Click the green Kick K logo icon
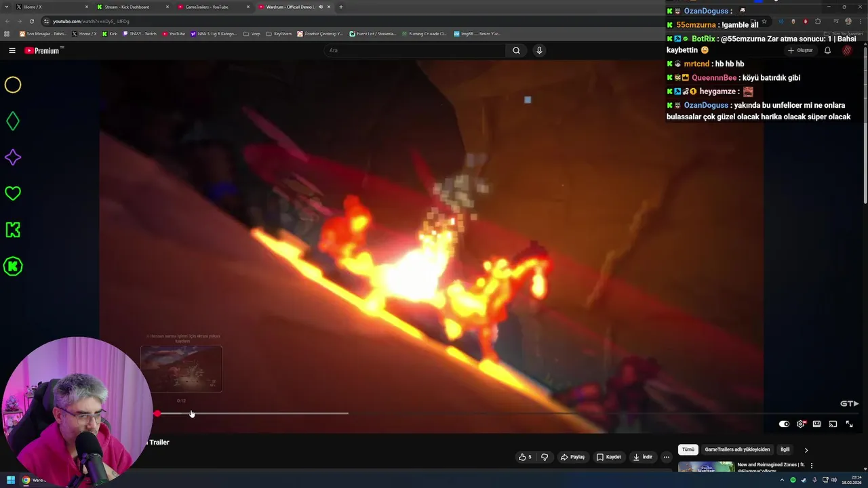 pyautogui.click(x=13, y=230)
